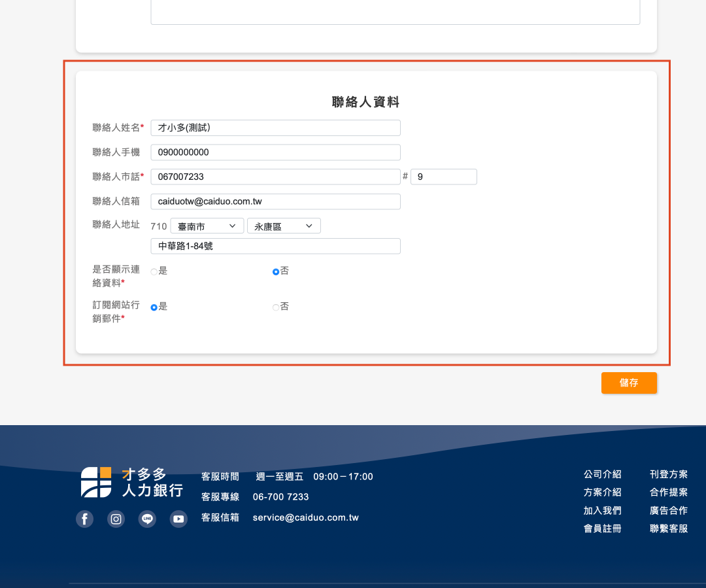Viewport: 706px width, 588px height.
Task: Click the 聯絡人信箱 email field
Action: pos(275,201)
